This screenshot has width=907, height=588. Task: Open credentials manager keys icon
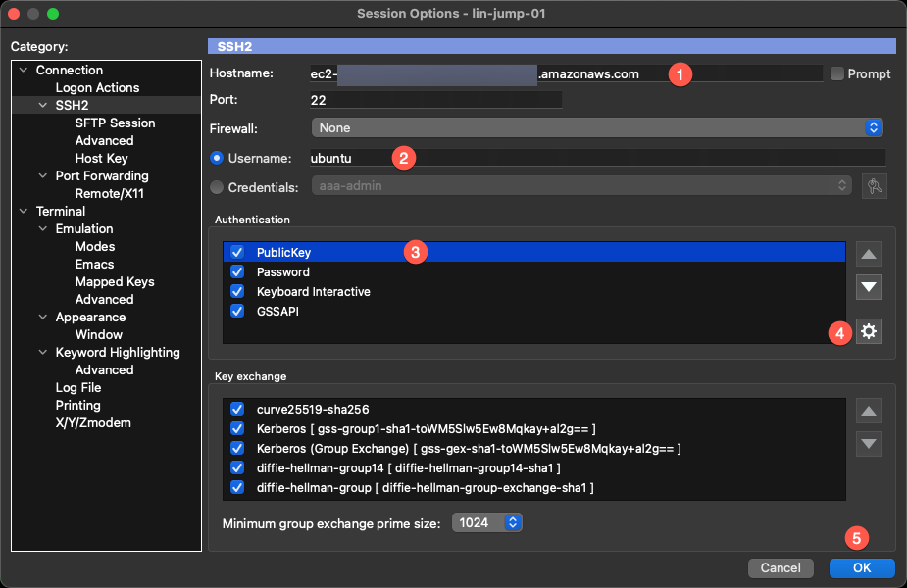[x=874, y=186]
